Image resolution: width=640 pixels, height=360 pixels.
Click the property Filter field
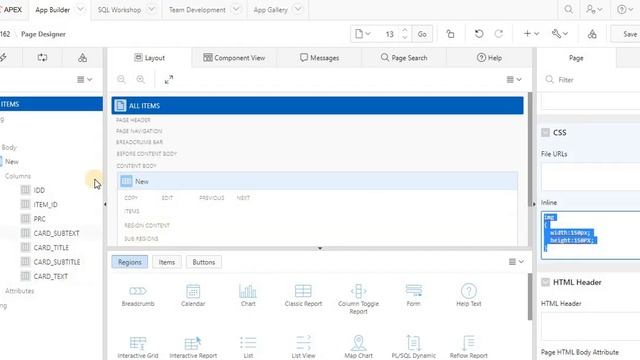pos(591,80)
